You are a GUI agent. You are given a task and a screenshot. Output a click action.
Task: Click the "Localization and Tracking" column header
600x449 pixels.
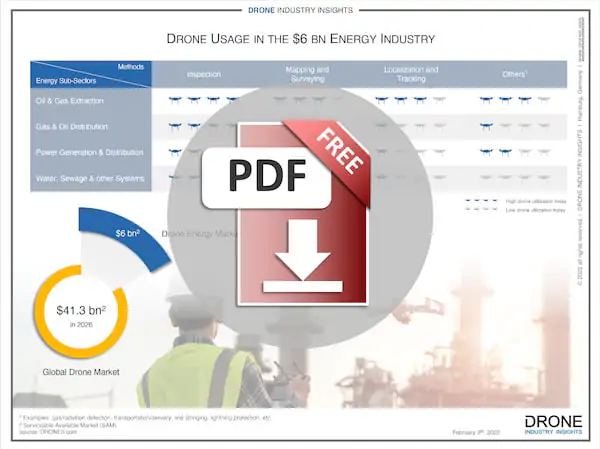pyautogui.click(x=411, y=74)
